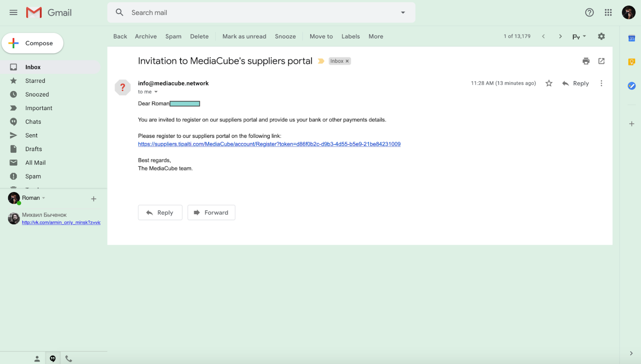Open the Settings gear icon
The image size is (641, 364).
click(601, 36)
